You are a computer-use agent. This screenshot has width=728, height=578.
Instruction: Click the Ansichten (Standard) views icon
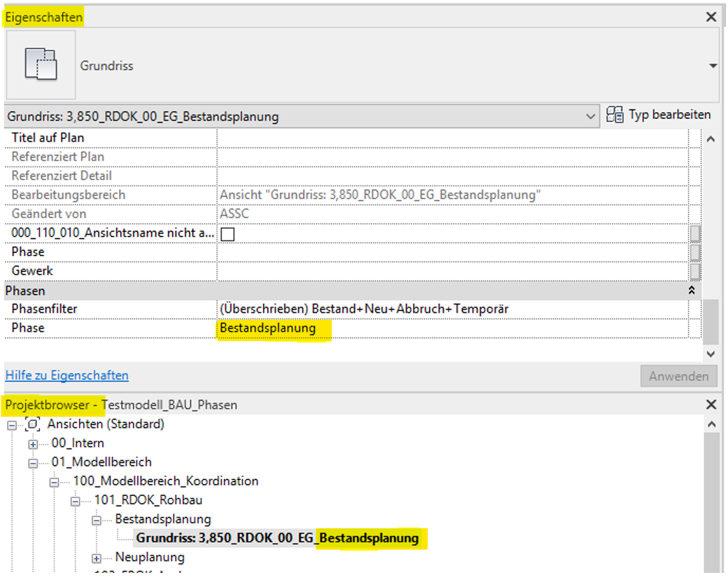tap(34, 424)
